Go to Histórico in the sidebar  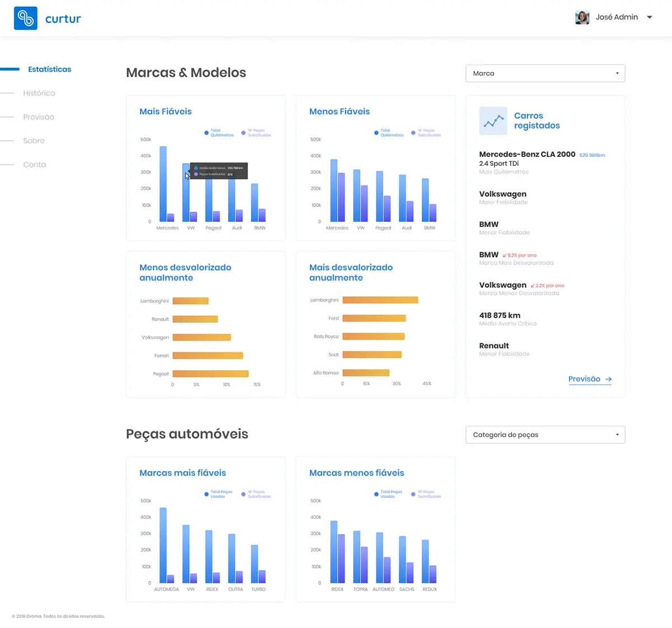click(x=39, y=93)
